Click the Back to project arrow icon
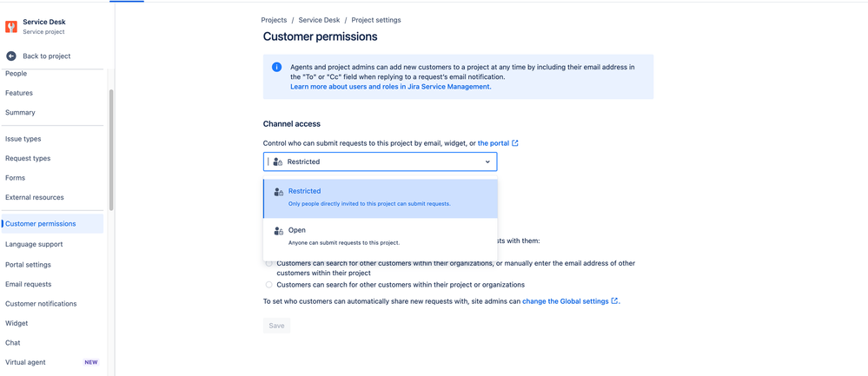 [x=11, y=56]
